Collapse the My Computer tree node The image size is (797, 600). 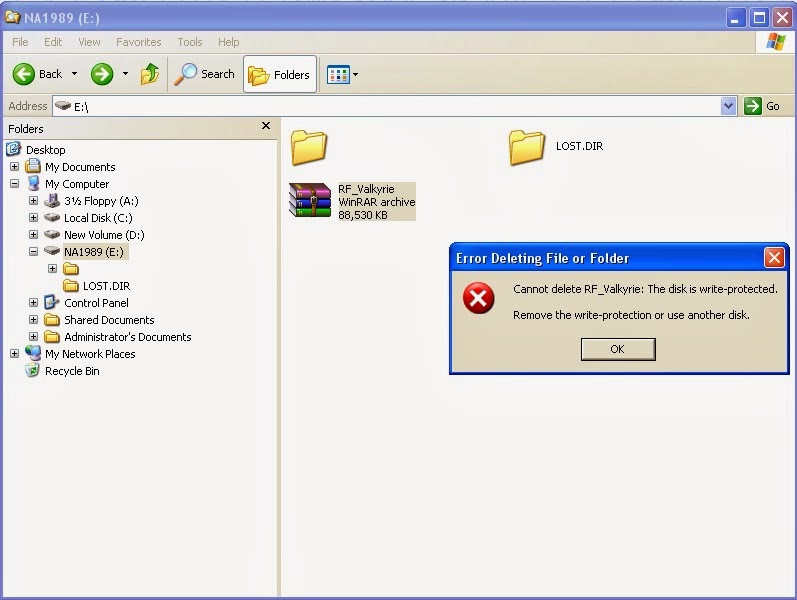point(14,184)
